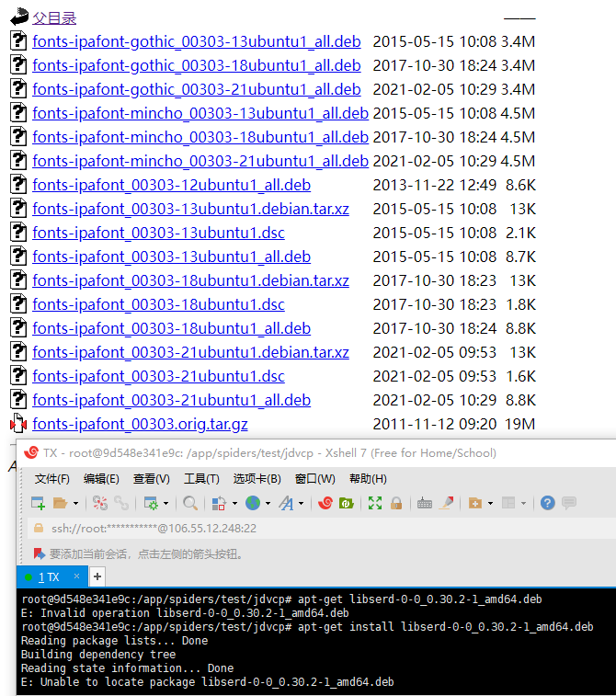Open the 查看(V) menu
This screenshot has width=616, height=696.
click(x=152, y=478)
